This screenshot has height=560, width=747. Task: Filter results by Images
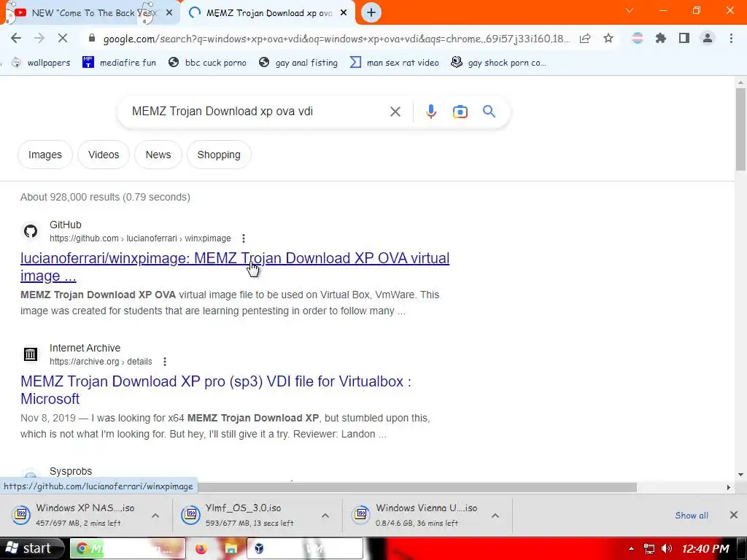click(45, 155)
